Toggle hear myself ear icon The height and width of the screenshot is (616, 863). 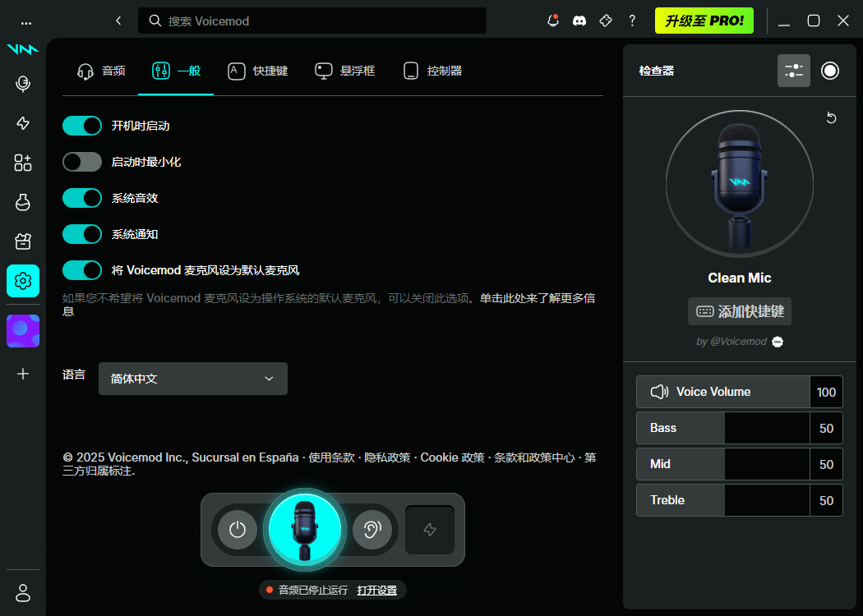[372, 530]
